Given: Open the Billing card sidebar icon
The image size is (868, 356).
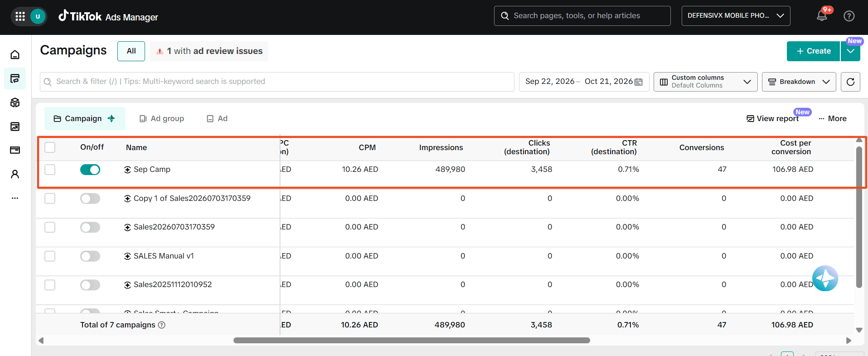Looking at the screenshot, I should point(15,150).
